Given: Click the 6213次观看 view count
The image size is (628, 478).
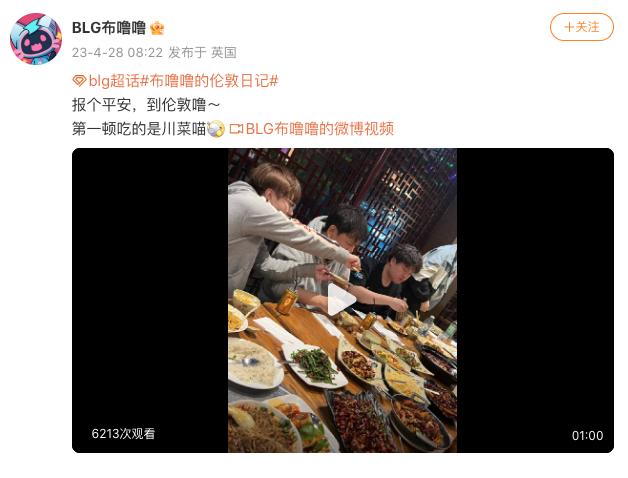Looking at the screenshot, I should point(123,434).
